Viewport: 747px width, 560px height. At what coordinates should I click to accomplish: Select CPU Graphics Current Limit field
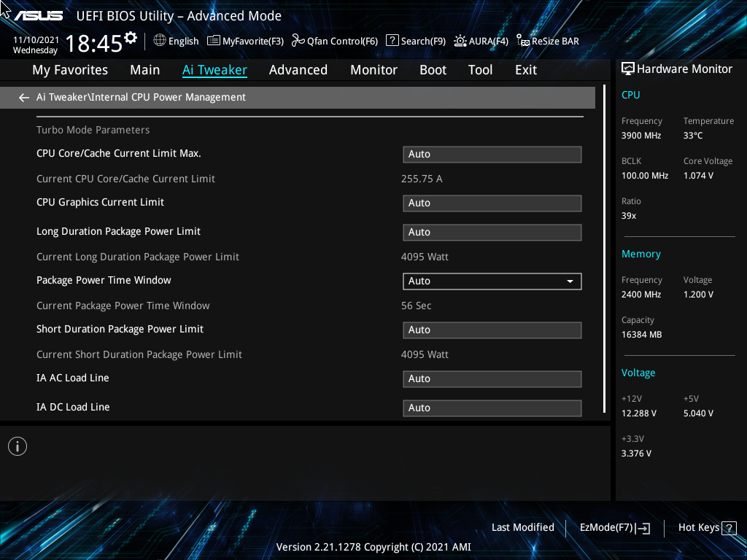click(x=492, y=203)
